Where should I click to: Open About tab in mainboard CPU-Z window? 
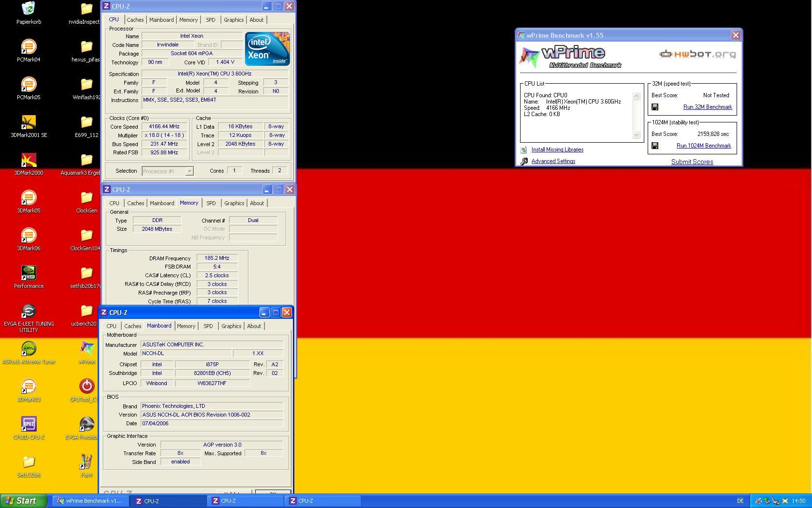(254, 326)
